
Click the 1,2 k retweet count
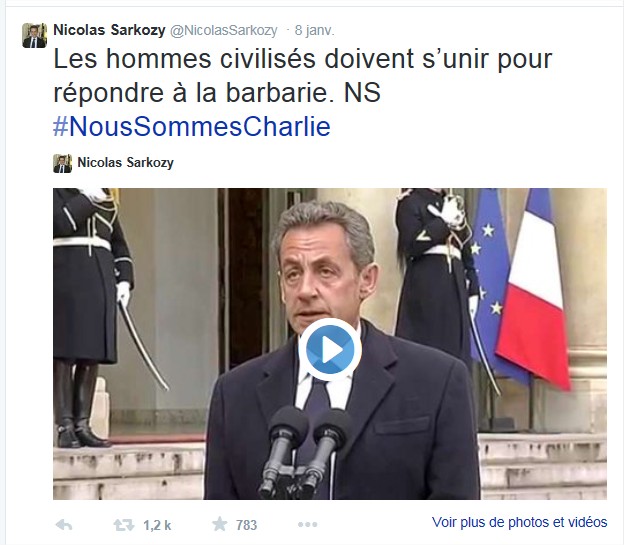[157, 525]
